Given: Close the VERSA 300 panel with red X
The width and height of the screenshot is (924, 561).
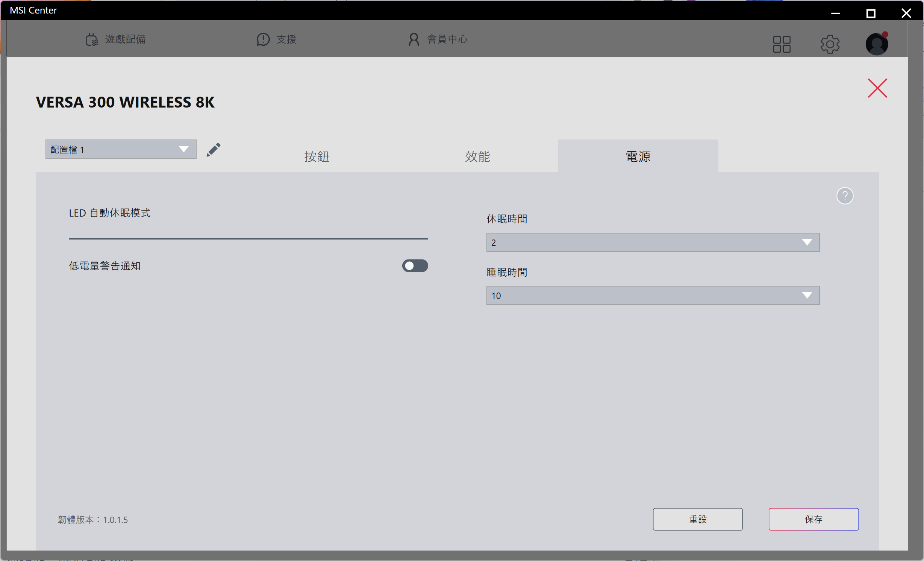Looking at the screenshot, I should click(x=877, y=88).
